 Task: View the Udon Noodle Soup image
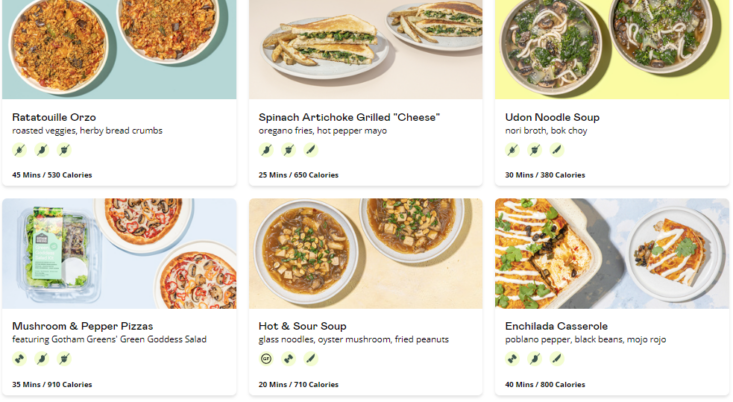tap(611, 49)
